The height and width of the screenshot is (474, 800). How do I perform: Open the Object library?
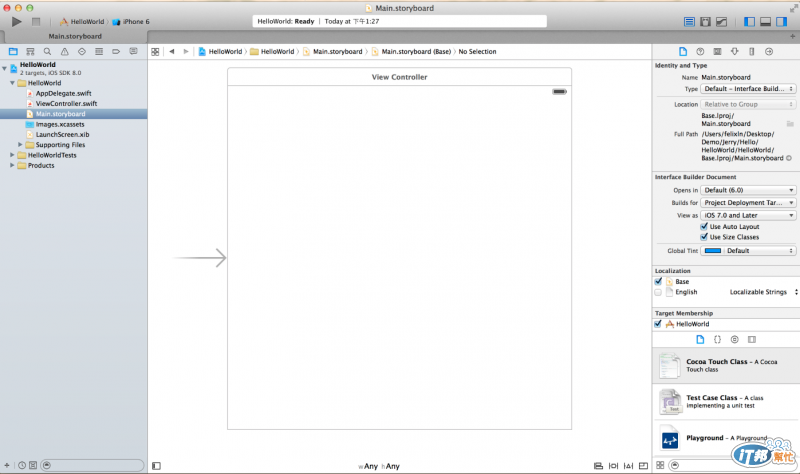tap(734, 339)
